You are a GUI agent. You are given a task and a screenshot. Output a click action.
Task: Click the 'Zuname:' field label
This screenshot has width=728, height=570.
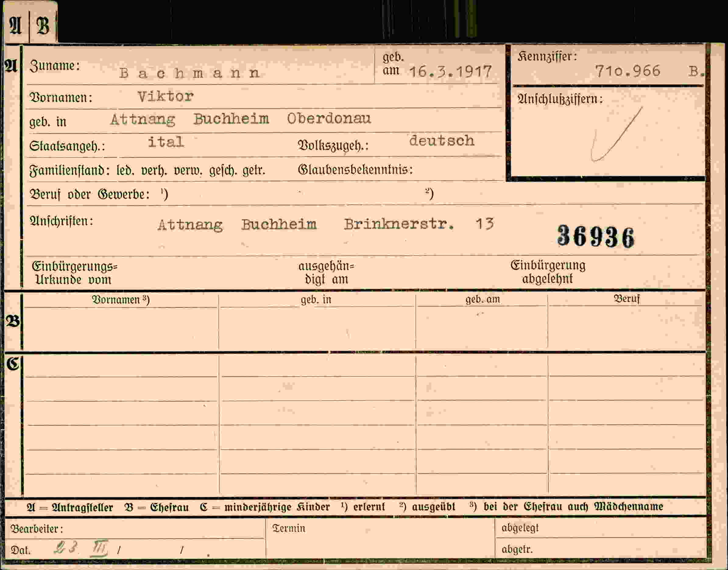coord(55,66)
